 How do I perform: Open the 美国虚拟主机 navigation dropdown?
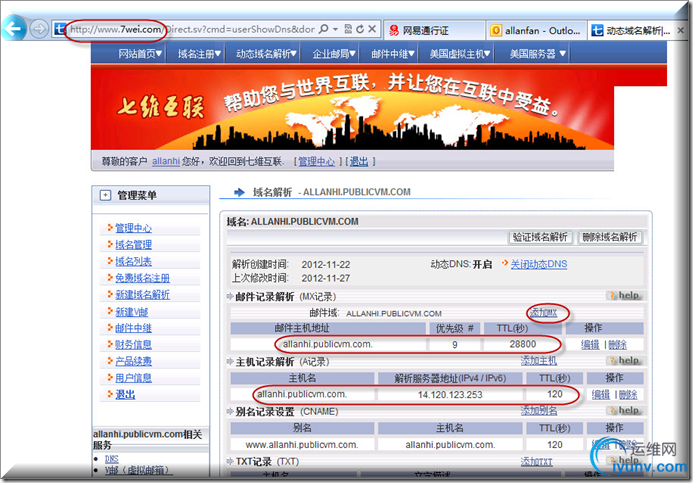[460, 54]
